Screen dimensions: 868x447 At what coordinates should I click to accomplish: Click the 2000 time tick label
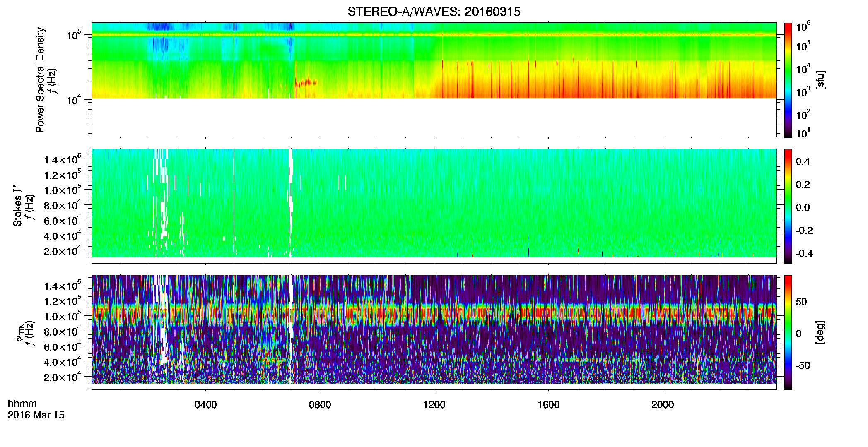point(663,405)
